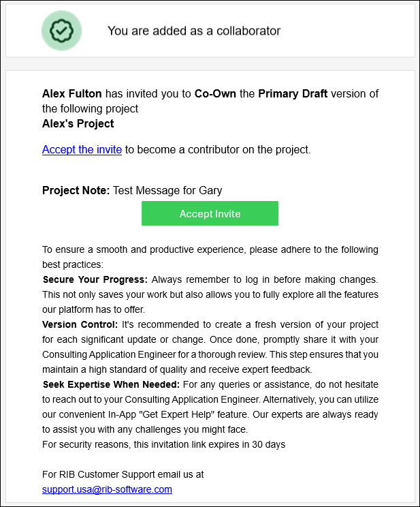Click the Consulting Application Engineer text in Version Control
The height and width of the screenshot is (507, 420).
109,354
